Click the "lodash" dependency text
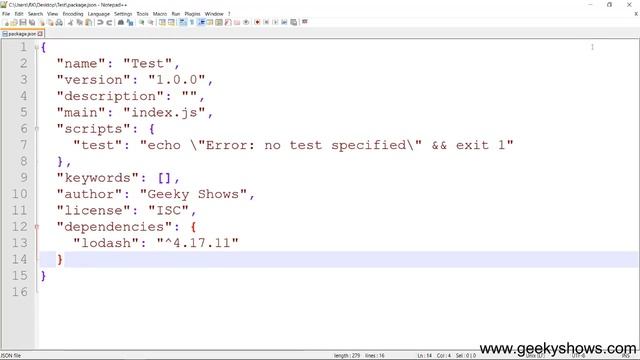 click(105, 243)
